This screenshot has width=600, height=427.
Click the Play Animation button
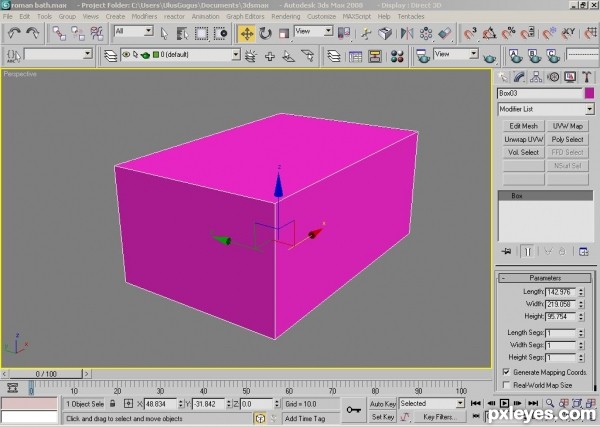(504, 403)
